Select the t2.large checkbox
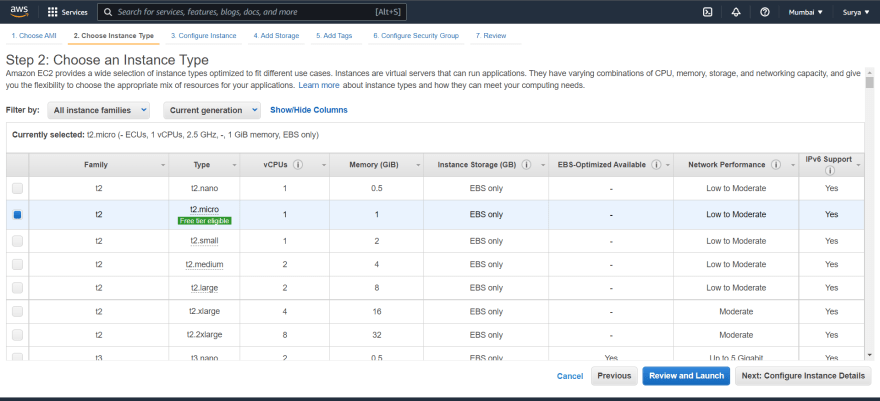Viewport: 880px width, 401px height. tap(17, 288)
